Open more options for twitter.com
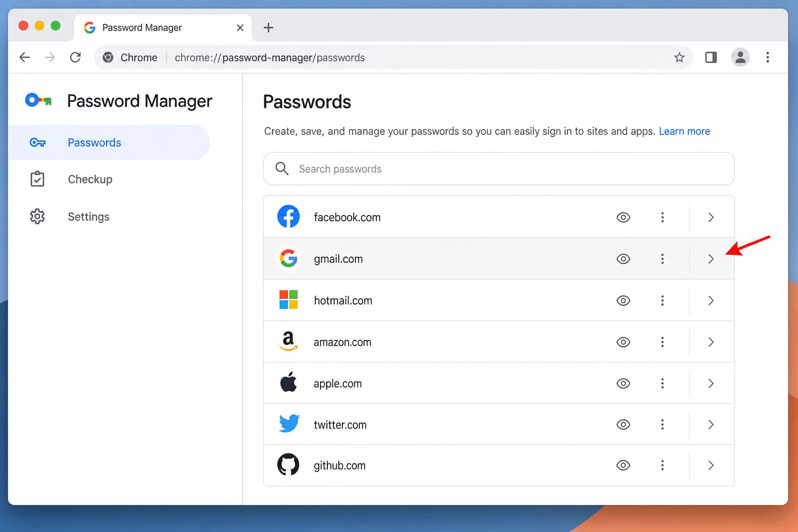The width and height of the screenshot is (798, 532). 662,424
